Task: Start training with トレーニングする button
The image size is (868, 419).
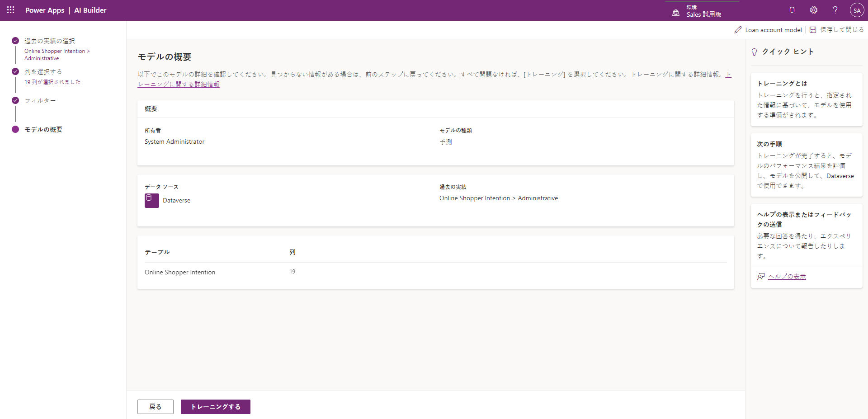Action: click(x=215, y=407)
